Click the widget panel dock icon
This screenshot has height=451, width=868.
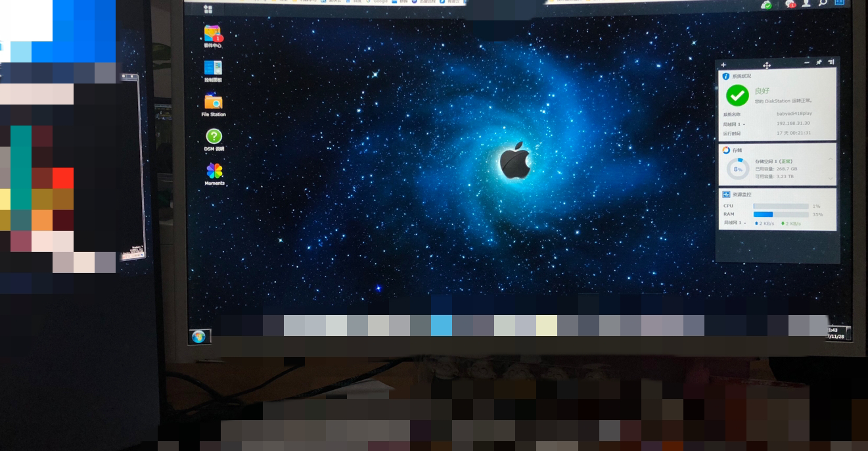coord(831,62)
